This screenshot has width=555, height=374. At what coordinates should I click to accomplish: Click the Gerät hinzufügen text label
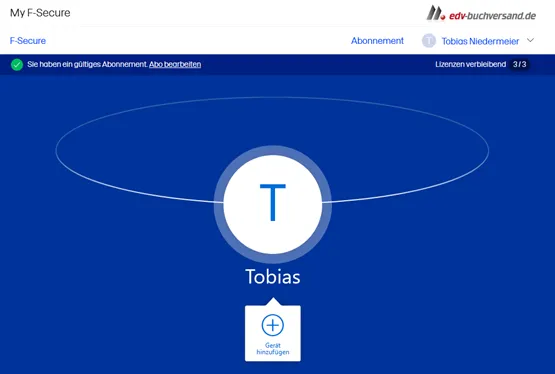point(273,349)
